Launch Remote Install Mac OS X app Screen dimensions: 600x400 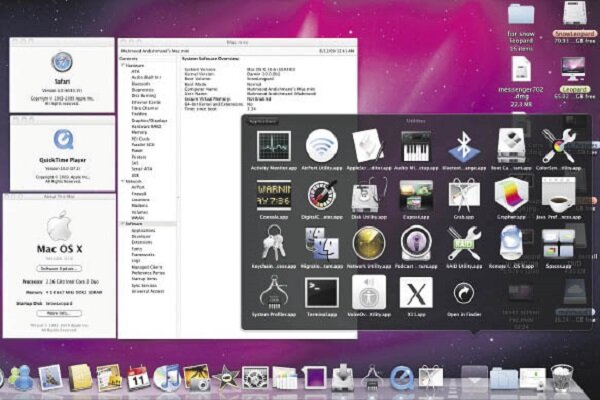coord(511,243)
